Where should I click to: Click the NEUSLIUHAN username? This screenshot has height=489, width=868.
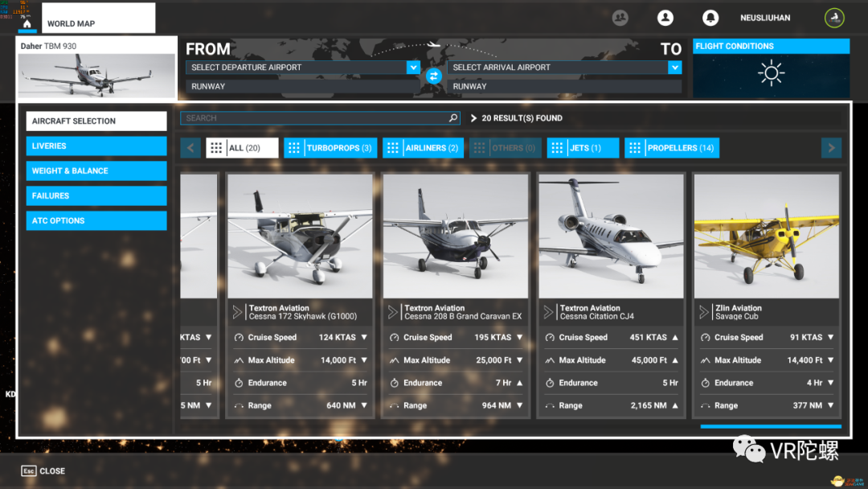pos(765,18)
